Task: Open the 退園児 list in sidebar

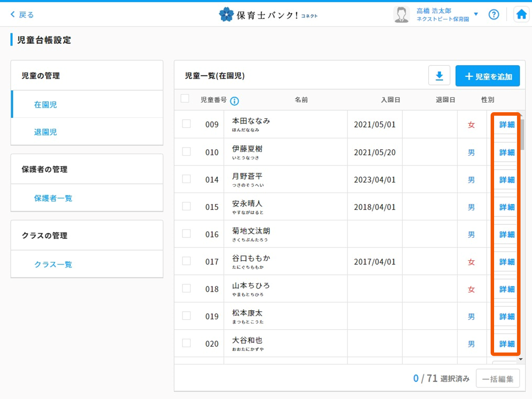Action: point(45,132)
